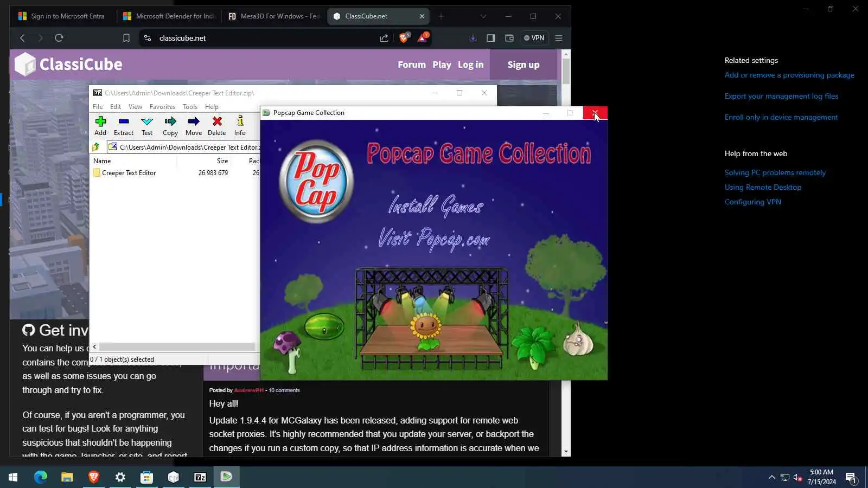
Task: Open File Explorer from the taskbar
Action: click(67, 477)
